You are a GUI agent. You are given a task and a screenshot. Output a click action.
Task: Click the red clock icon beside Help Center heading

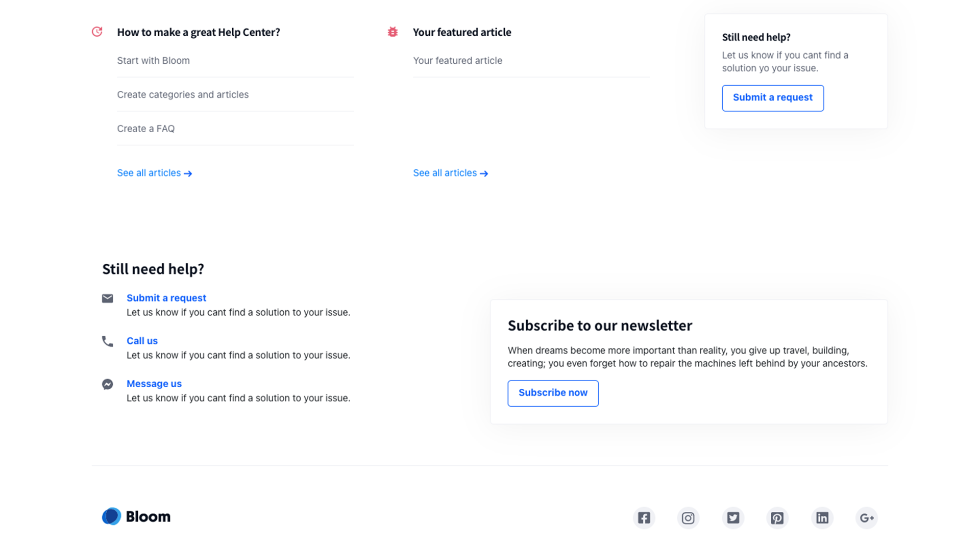pyautogui.click(x=97, y=32)
